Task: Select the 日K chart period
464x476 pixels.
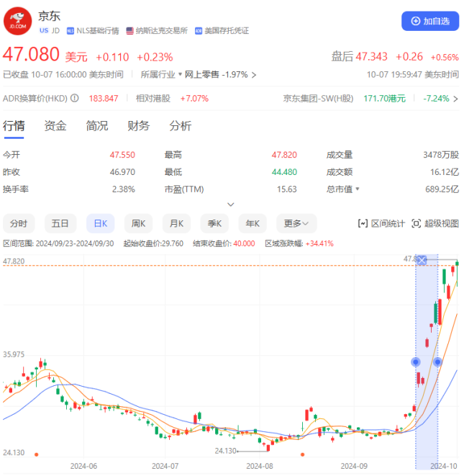Action: 101,223
